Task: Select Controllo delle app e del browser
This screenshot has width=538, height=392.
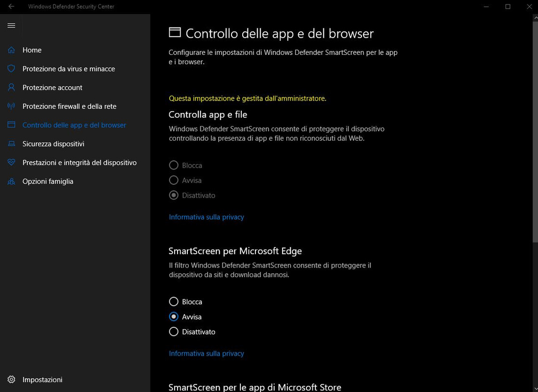Action: pyautogui.click(x=75, y=125)
